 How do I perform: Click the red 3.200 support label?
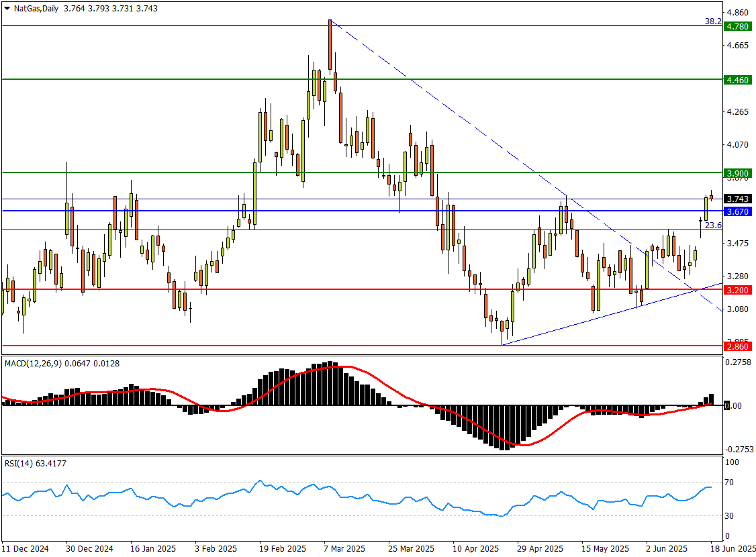coord(737,290)
